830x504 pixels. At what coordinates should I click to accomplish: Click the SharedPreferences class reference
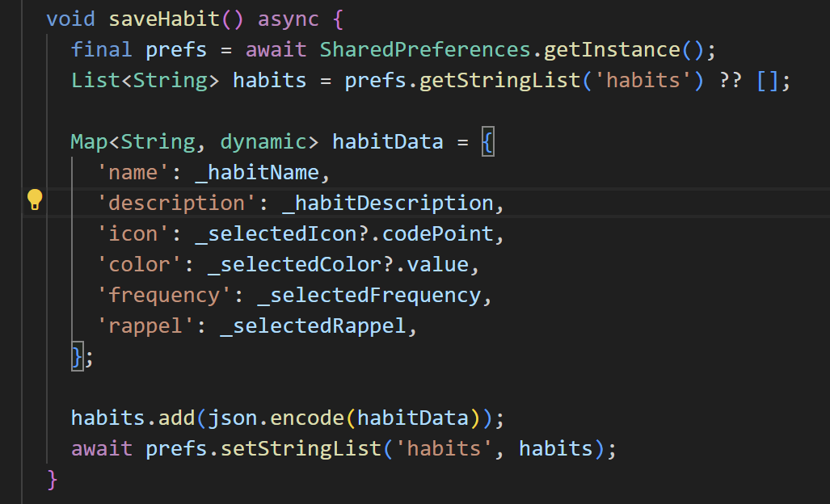coord(425,50)
